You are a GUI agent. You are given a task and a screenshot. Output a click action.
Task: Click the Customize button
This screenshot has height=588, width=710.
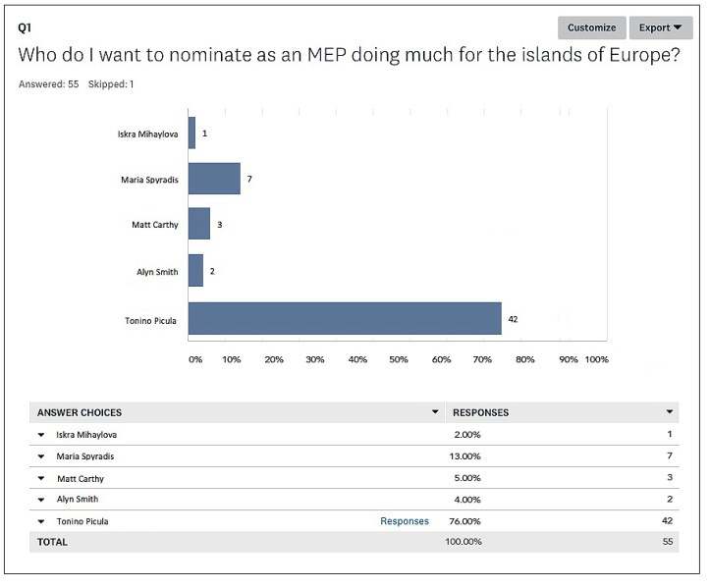point(591,27)
